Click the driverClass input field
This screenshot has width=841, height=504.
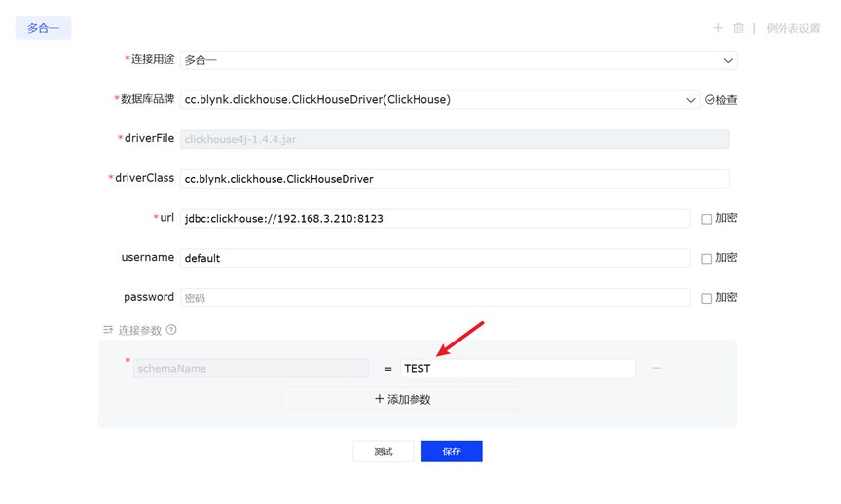point(454,179)
